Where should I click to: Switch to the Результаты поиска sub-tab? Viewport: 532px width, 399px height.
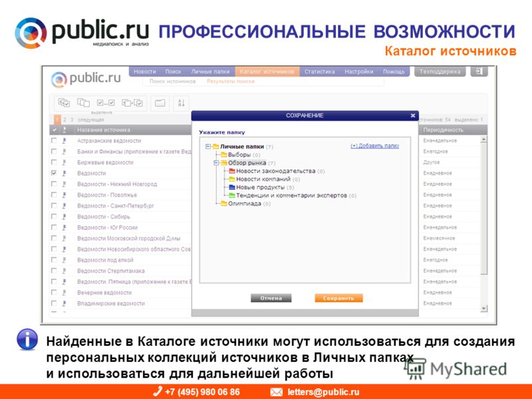coord(231,81)
